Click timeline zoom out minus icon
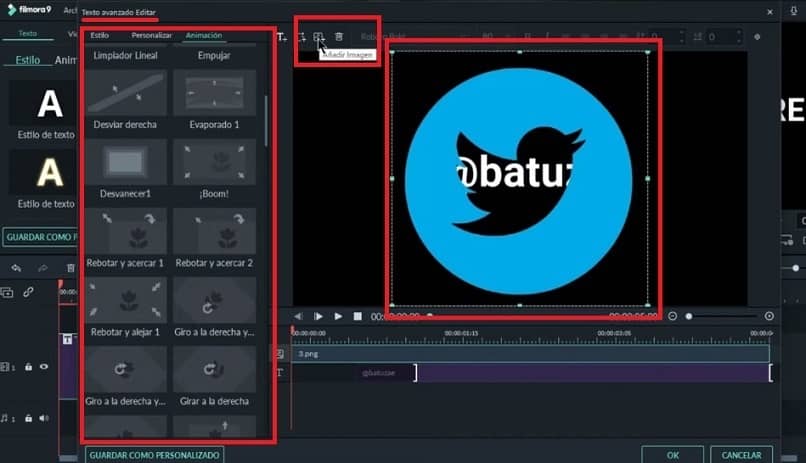The width and height of the screenshot is (806, 463). coord(672,316)
